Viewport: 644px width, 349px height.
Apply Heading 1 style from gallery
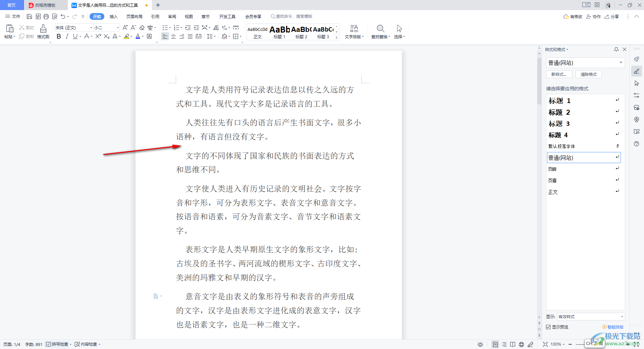[x=279, y=32]
